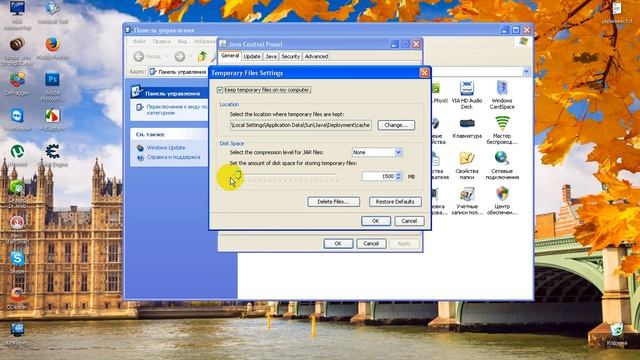640x360 pixels.
Task: Click Cancel in Java Control Panel window
Action: [x=371, y=244]
